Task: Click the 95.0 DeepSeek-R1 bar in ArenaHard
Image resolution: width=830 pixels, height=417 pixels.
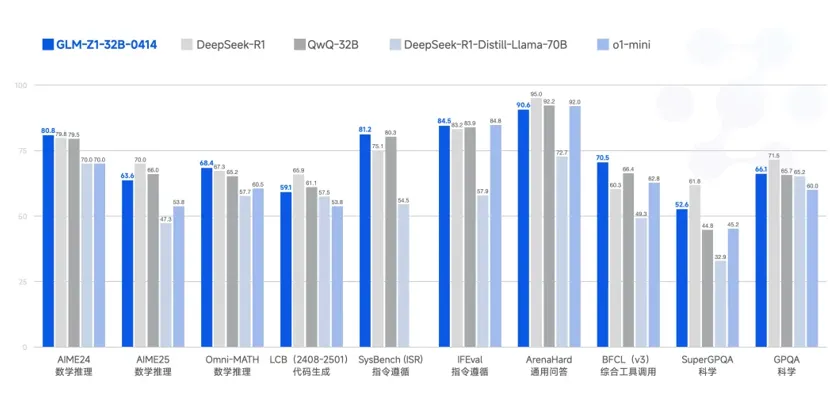Action: click(x=536, y=222)
